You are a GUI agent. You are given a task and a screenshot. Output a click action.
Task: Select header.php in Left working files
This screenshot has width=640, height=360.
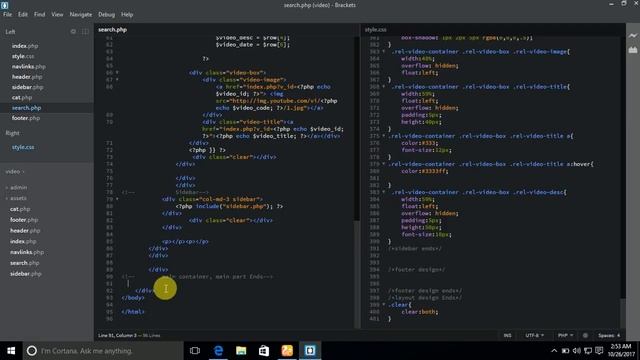point(27,77)
